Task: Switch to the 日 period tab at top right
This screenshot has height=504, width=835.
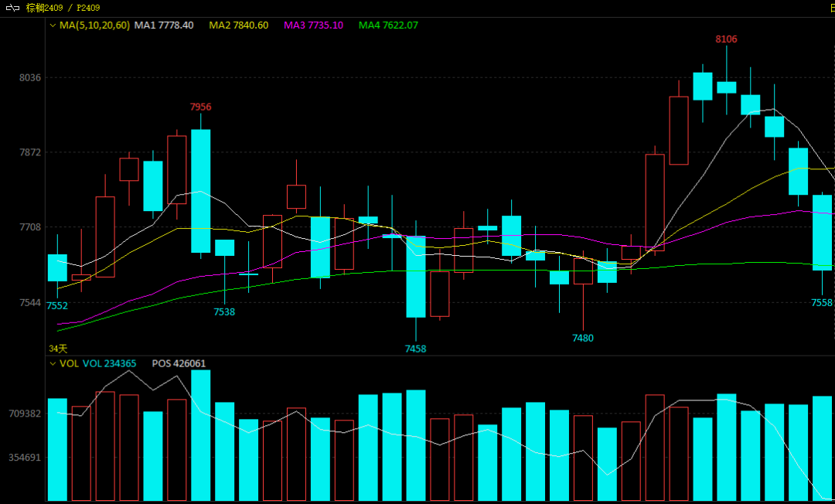Action: click(831, 8)
